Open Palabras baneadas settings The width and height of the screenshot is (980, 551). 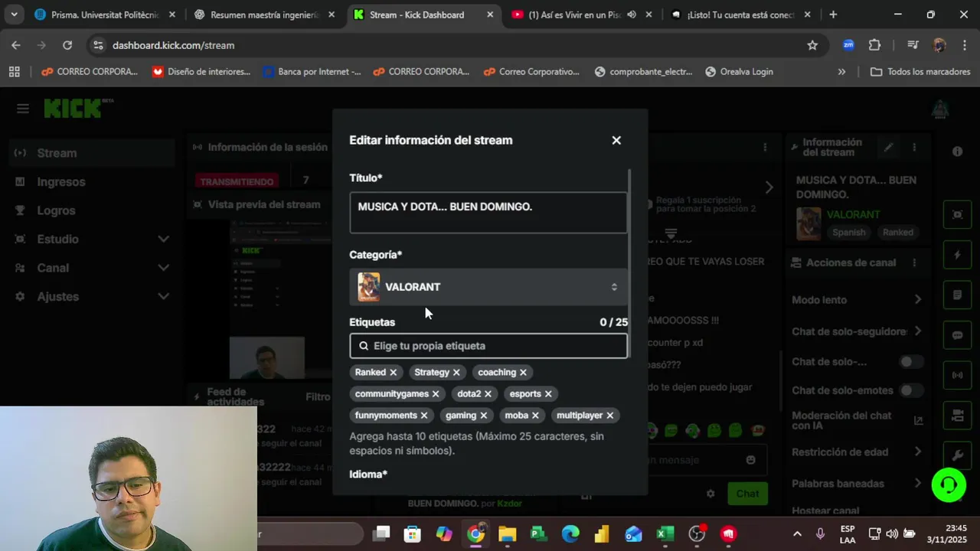coord(857,484)
